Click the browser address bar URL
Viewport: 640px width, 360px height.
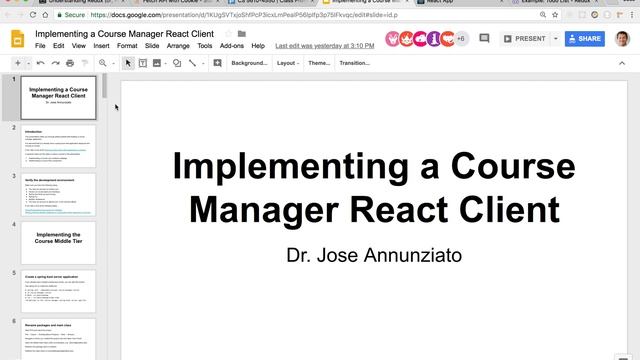[244, 15]
